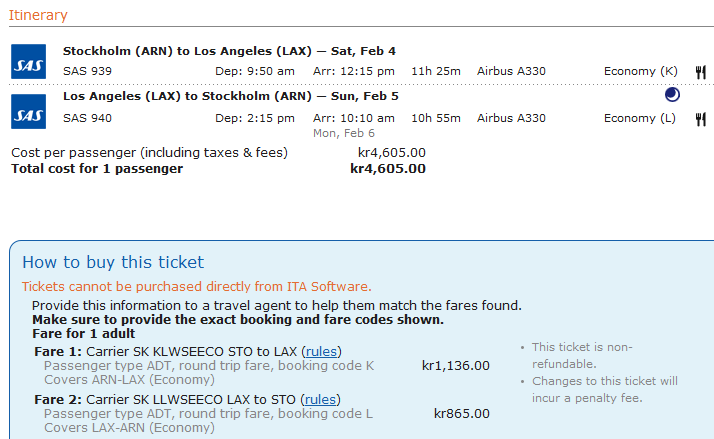Click the SAS logo beside flight SAS 940
This screenshot has width=714, height=439.
pos(28,109)
